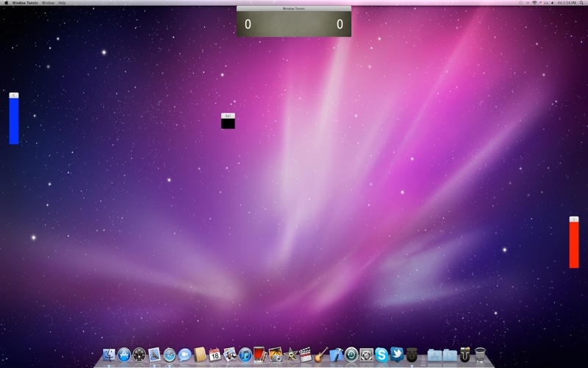The width and height of the screenshot is (588, 368).
Task: Open the Window menu
Action: pos(48,3)
